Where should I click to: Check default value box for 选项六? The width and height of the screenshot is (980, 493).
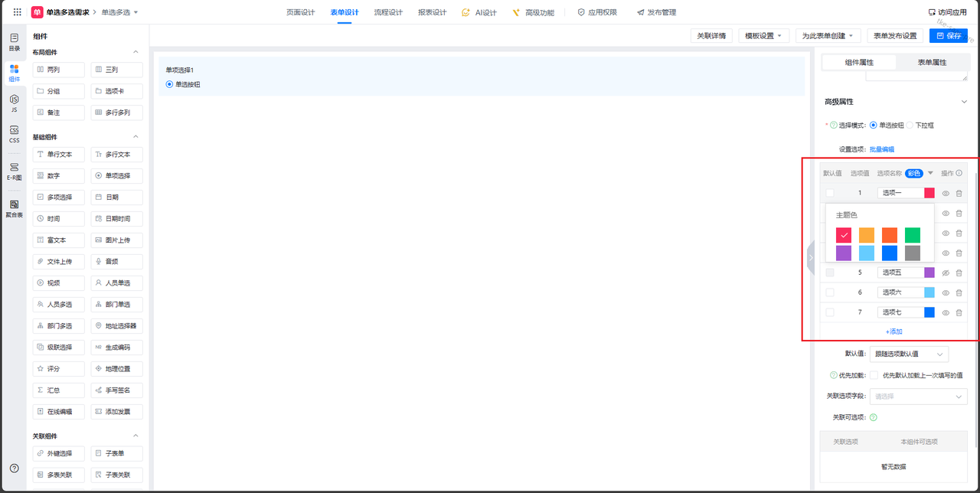pos(830,292)
